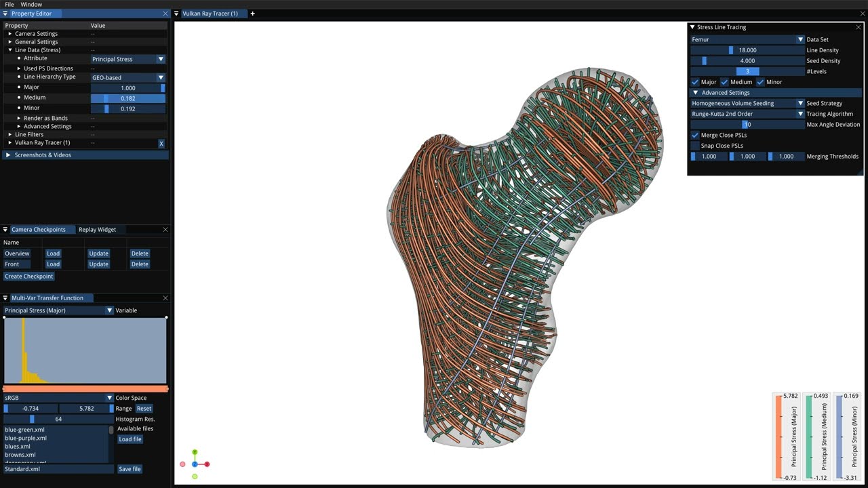Delete the Overview checkpoint
The width and height of the screenshot is (868, 488).
click(x=140, y=253)
